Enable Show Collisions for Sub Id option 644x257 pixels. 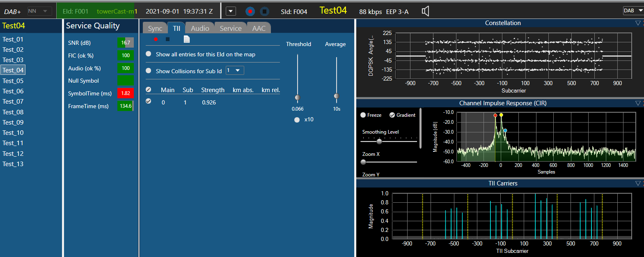click(149, 71)
